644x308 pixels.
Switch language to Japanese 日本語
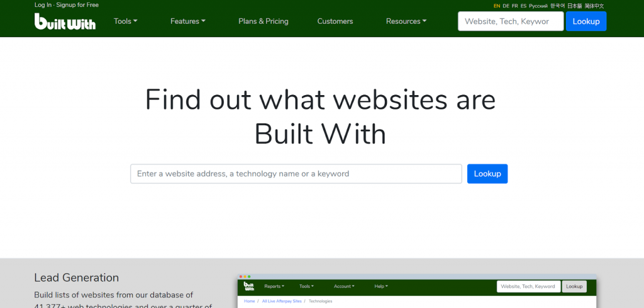pos(575,6)
